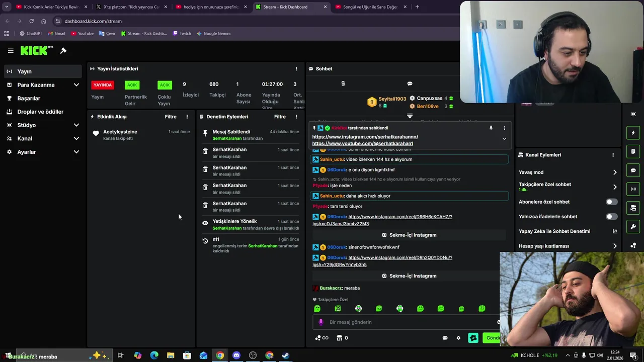Open the Denetim Eylemleri Filtre dropdown

[280, 117]
